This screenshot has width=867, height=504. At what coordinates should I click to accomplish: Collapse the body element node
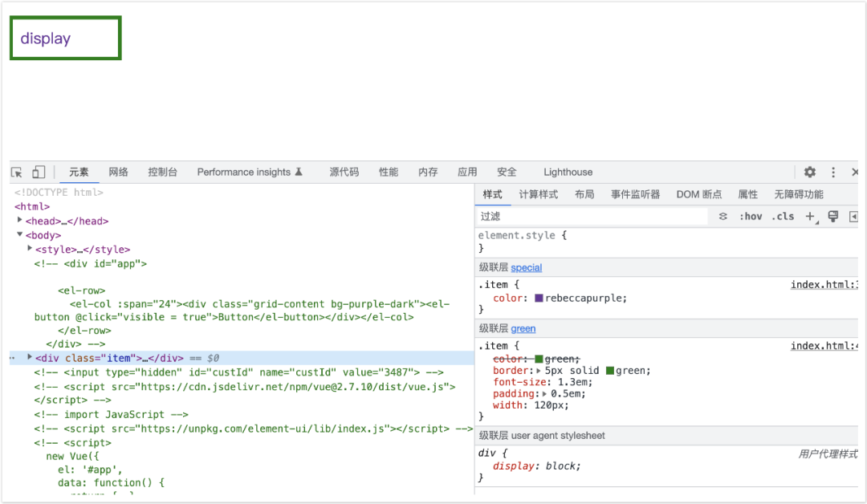20,235
